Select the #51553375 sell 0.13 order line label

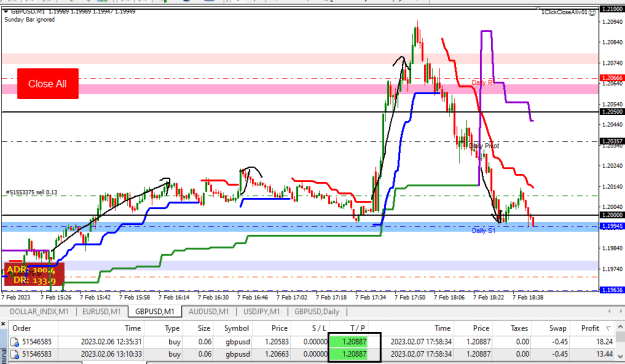31,193
